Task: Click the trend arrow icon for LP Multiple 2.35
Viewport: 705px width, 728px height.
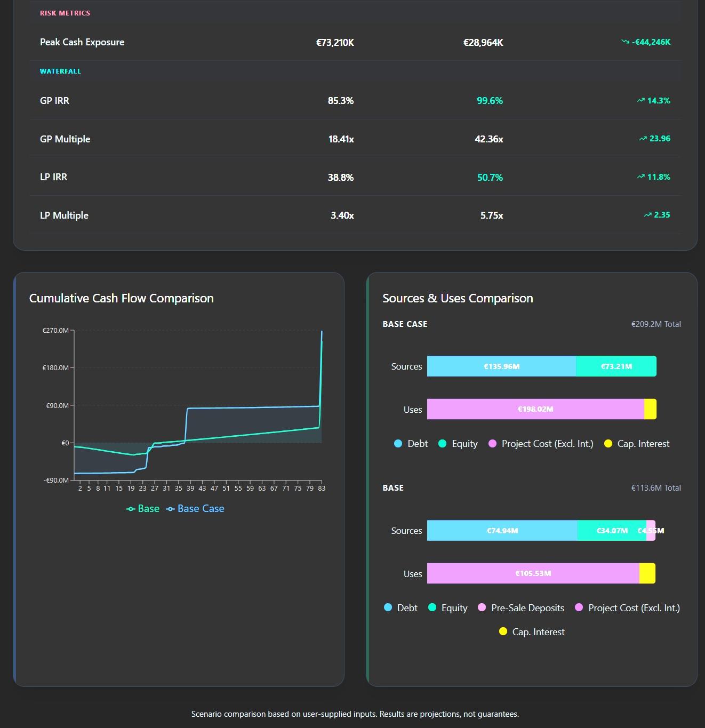Action: pyautogui.click(x=647, y=215)
